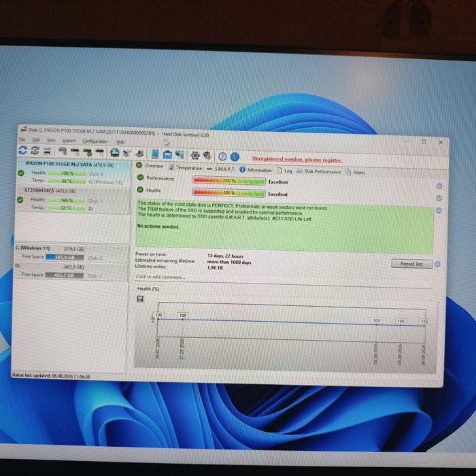Screen dimensions: 476x476
Task: Select C: [Windows 11] partition row
Action: pyautogui.click(x=71, y=253)
